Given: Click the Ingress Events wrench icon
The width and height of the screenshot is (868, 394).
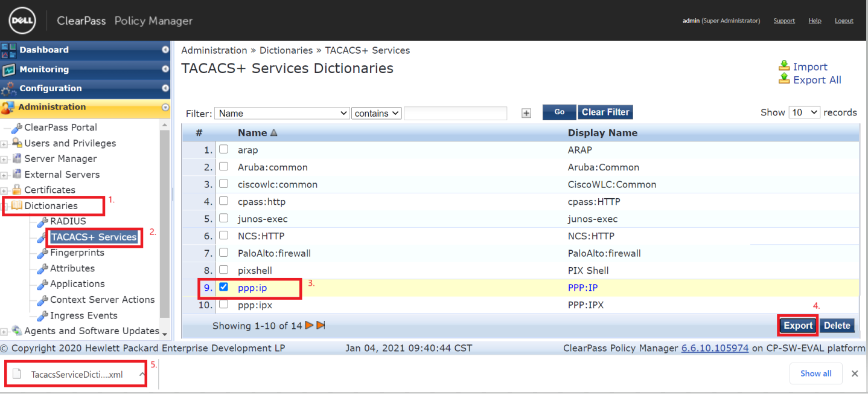Looking at the screenshot, I should click(x=43, y=316).
